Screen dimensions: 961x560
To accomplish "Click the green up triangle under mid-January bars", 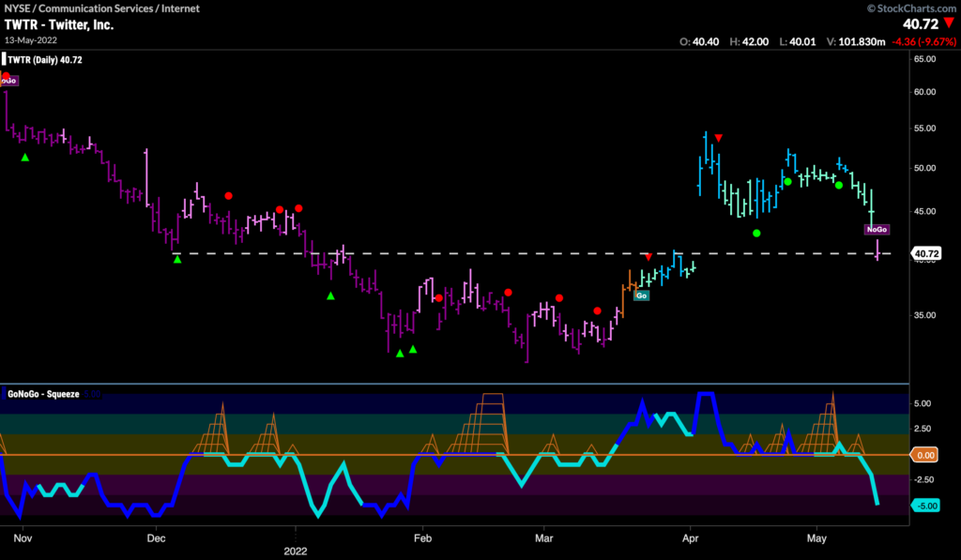I will [x=331, y=295].
